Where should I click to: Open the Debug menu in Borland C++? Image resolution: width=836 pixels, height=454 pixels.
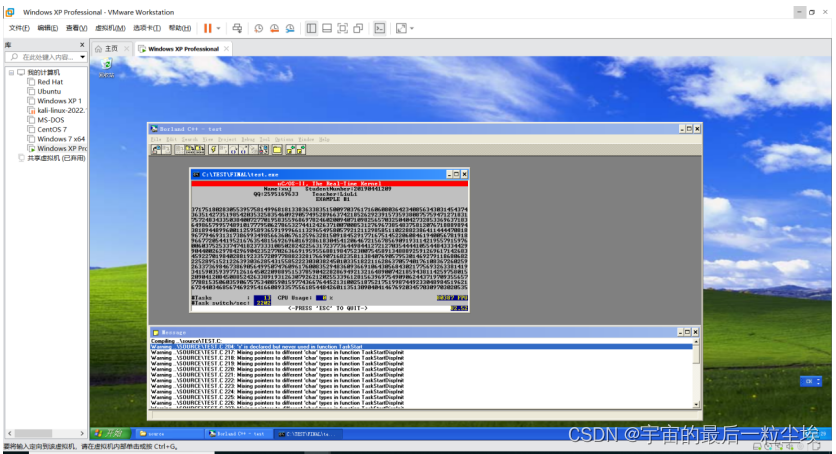pyautogui.click(x=248, y=140)
